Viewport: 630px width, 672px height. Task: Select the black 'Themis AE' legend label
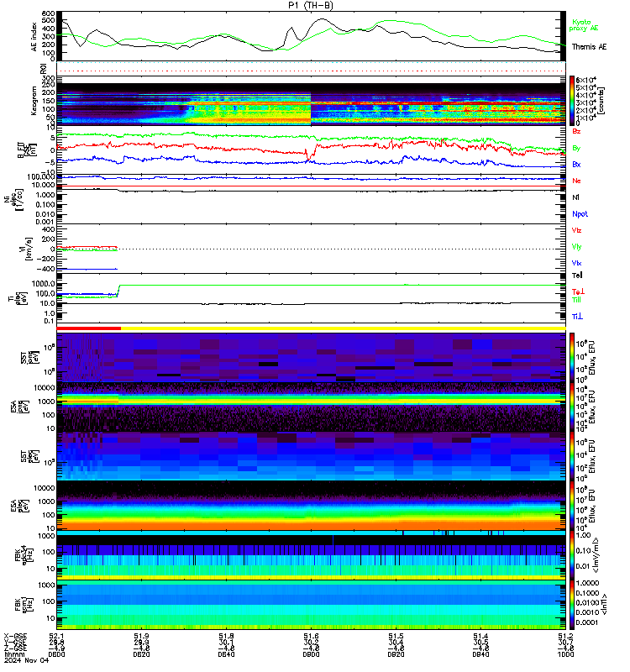coord(590,47)
